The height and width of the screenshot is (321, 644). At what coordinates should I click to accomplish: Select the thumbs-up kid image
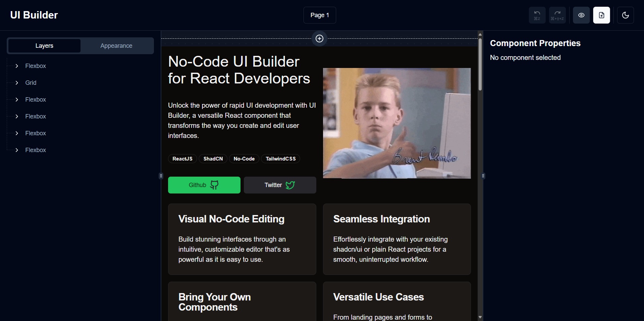[397, 123]
